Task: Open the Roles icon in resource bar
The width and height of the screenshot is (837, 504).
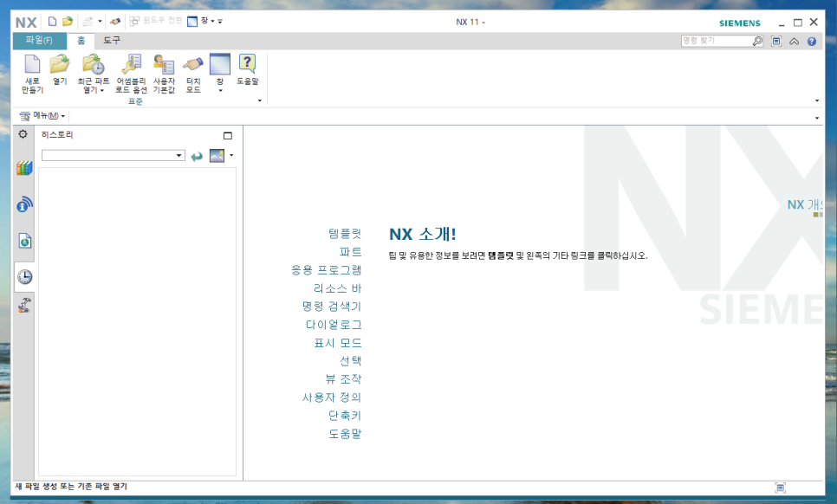Action: click(x=24, y=305)
